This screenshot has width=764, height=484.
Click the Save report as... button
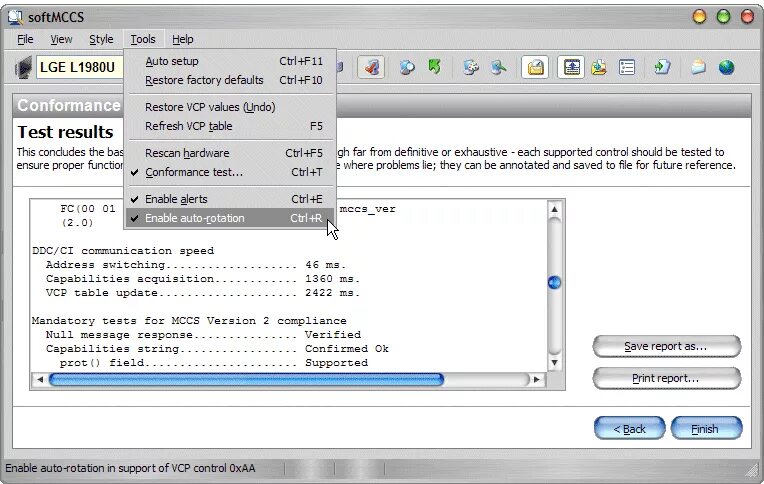667,346
